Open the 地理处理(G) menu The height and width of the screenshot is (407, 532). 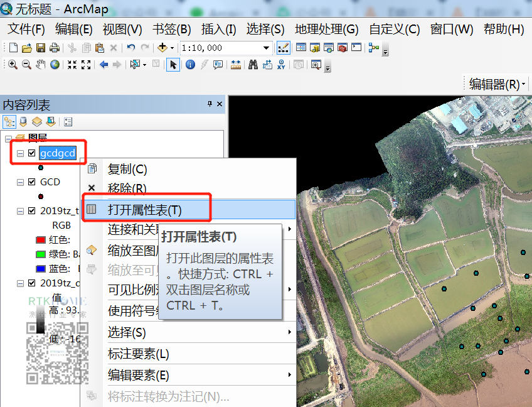click(x=326, y=29)
